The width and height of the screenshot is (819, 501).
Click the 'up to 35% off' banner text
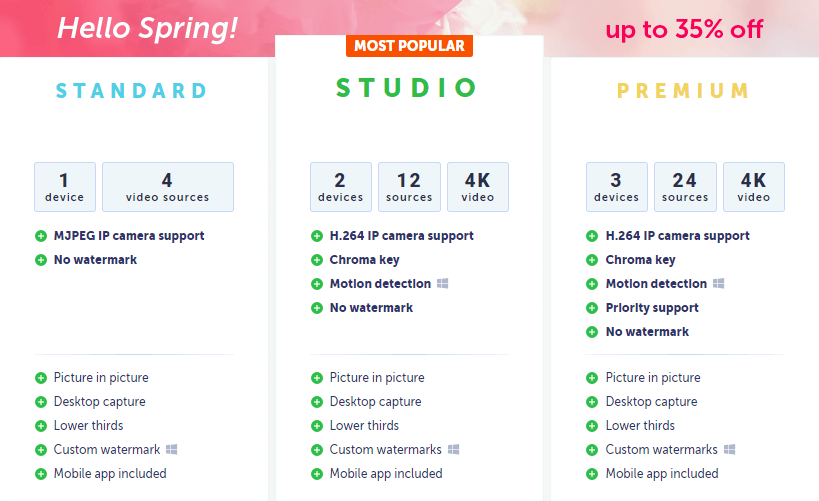tap(684, 29)
